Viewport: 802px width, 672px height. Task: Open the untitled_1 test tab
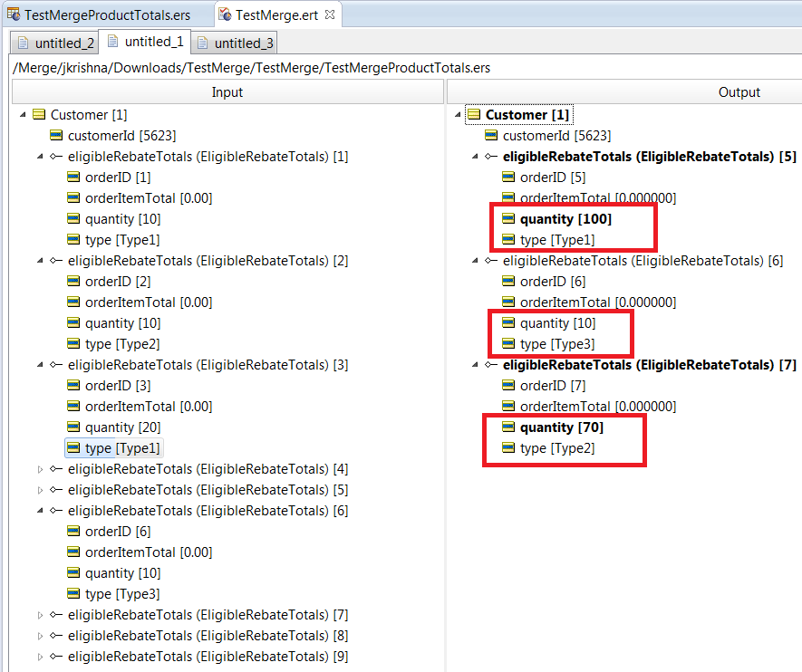click(145, 42)
